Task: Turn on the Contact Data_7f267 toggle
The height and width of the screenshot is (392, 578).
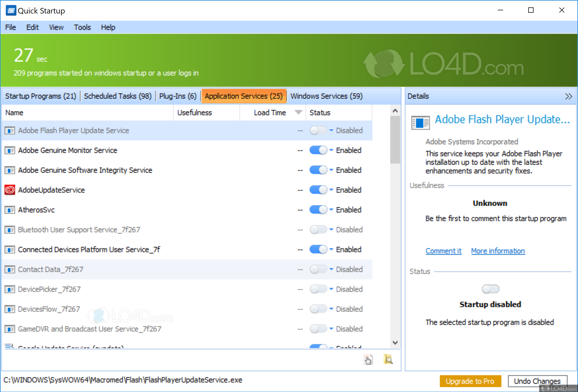Action: tap(318, 269)
